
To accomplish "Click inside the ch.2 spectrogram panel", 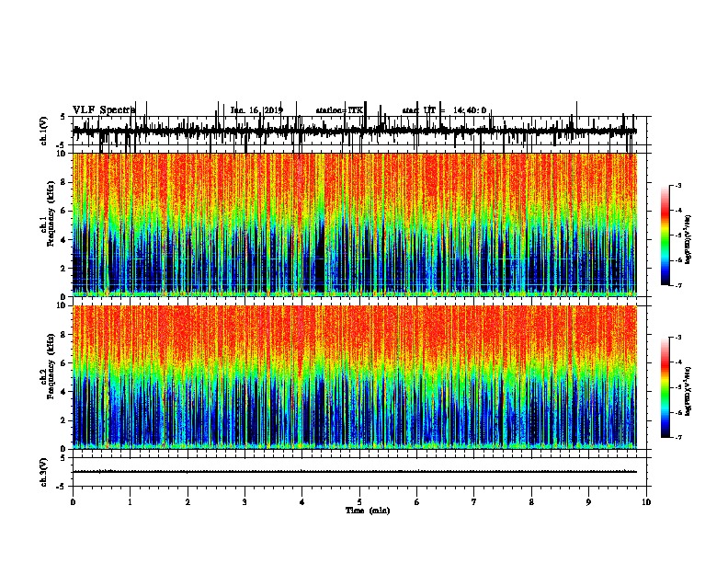I will pyautogui.click(x=355, y=377).
